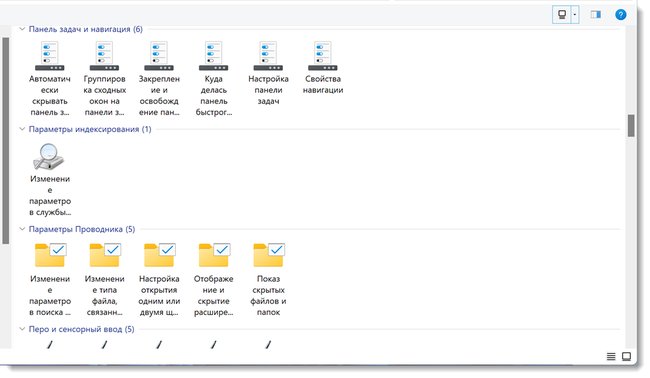650x378 pixels.
Task: Click the left pane vertical scrollbar
Action: pyautogui.click(x=5, y=141)
